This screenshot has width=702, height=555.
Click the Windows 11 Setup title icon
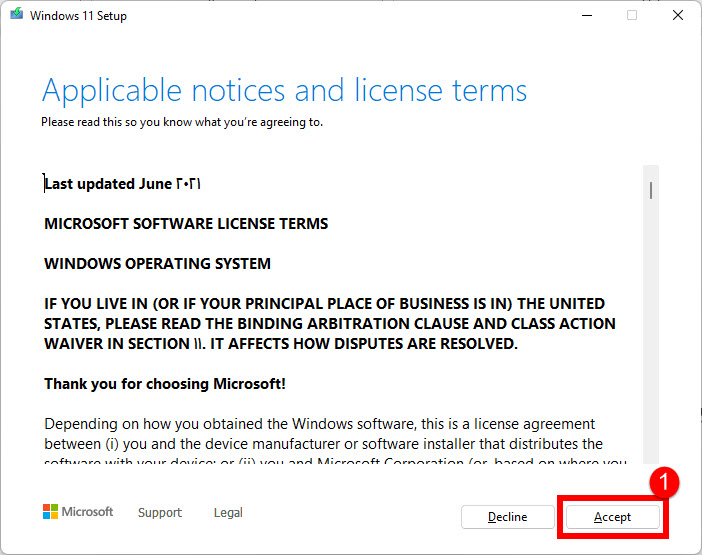coord(17,14)
